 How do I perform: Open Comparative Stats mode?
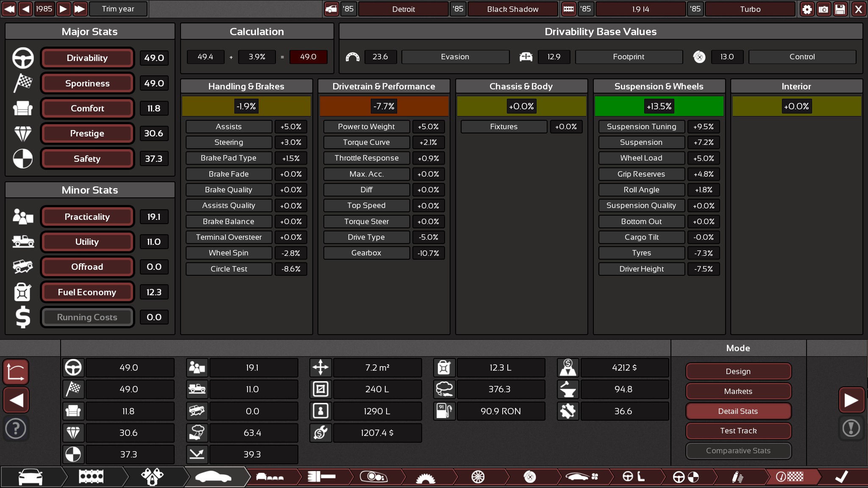click(x=738, y=451)
